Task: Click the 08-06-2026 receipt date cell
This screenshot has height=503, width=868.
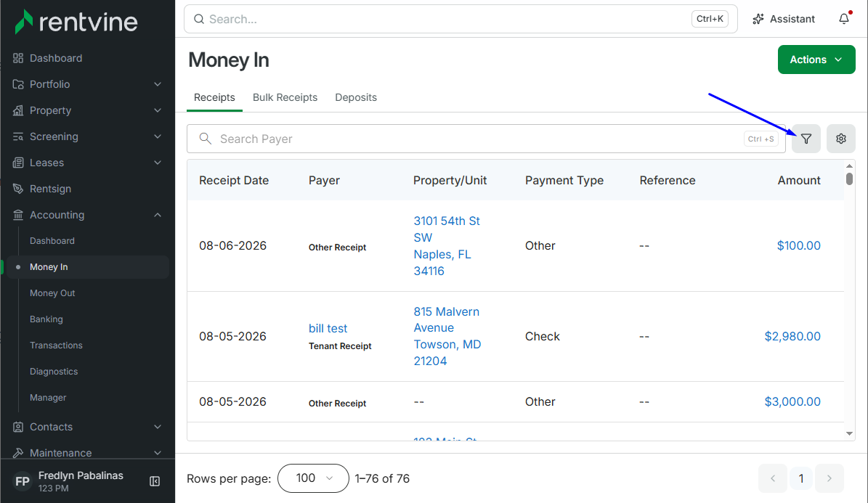Action: [x=232, y=245]
